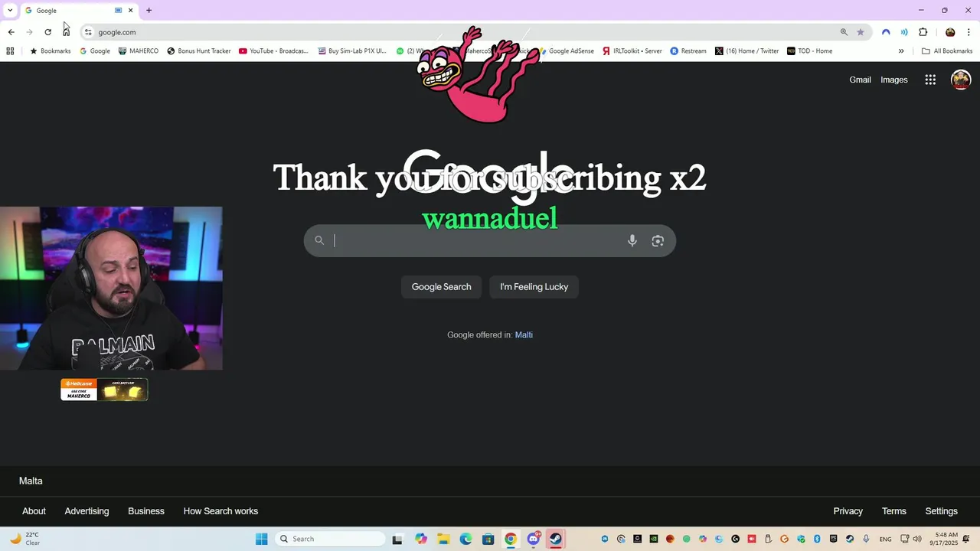
Task: Close the Google tab
Action: pos(130,11)
